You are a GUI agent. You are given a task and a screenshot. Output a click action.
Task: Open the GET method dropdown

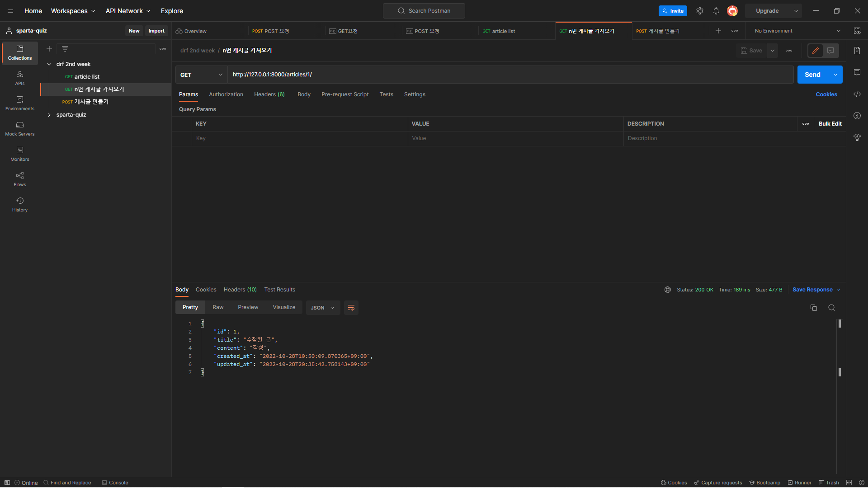(x=201, y=75)
